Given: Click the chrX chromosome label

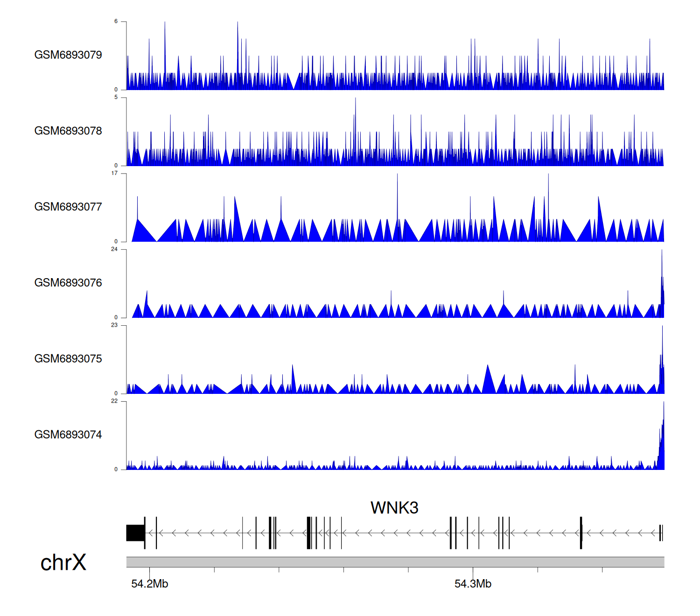Looking at the screenshot, I should coord(63,562).
